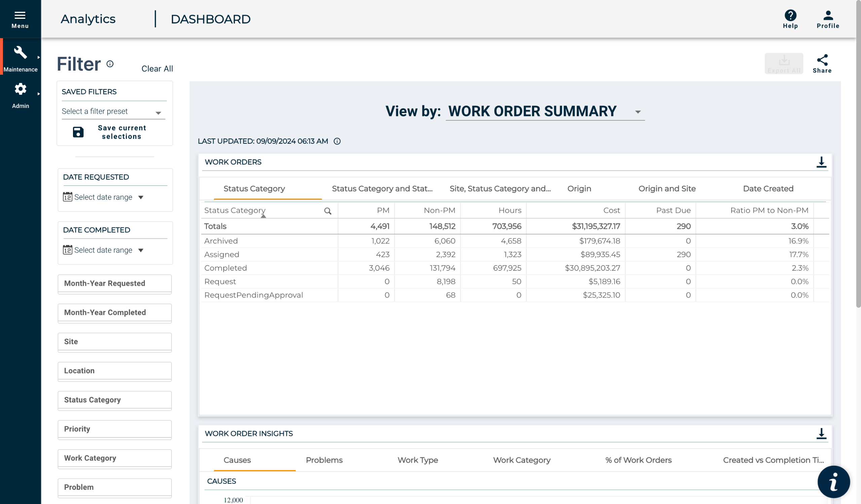
Task: Open the Priority filter field
Action: pos(114,429)
